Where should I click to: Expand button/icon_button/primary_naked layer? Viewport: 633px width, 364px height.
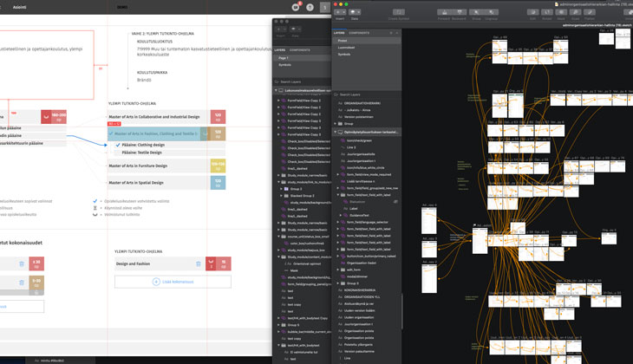coord(338,257)
